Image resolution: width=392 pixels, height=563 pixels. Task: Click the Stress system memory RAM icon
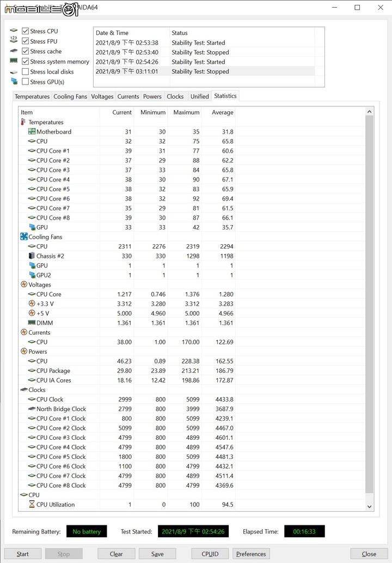(14, 60)
